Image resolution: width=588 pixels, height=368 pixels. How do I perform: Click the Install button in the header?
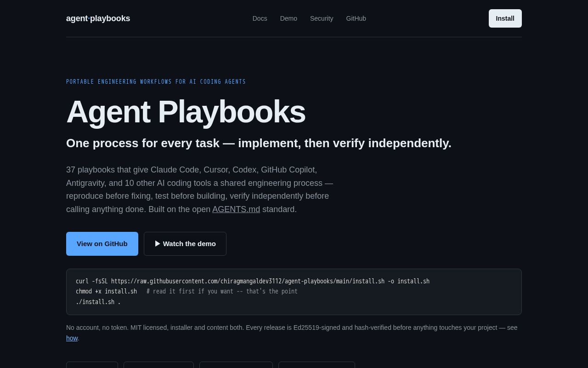pos(505,18)
